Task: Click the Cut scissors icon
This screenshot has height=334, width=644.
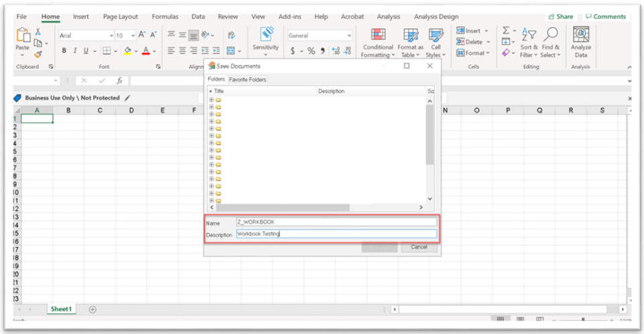Action: [38, 31]
